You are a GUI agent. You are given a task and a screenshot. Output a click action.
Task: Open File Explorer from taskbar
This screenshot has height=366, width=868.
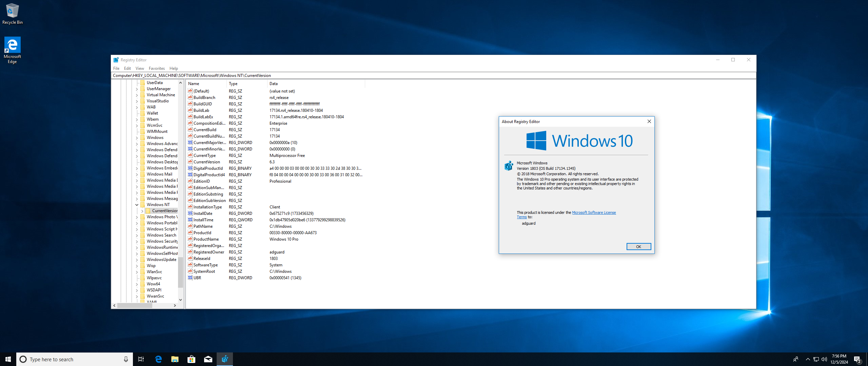tap(175, 359)
